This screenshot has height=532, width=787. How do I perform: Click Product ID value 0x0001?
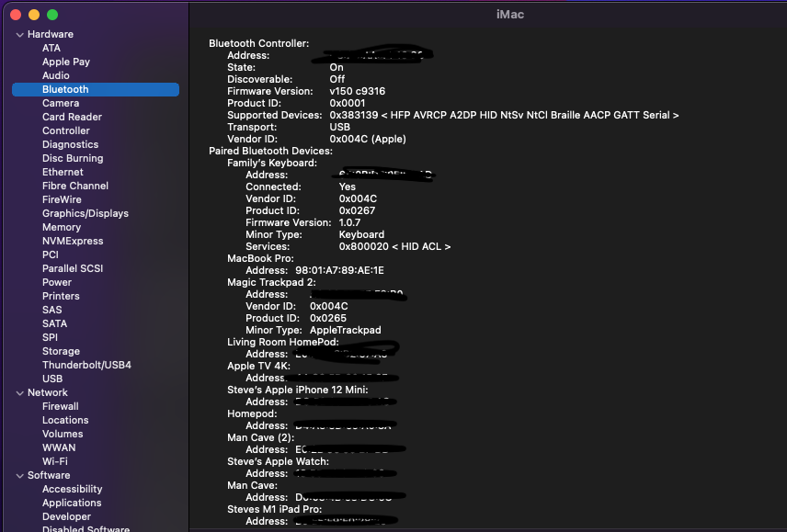point(348,103)
